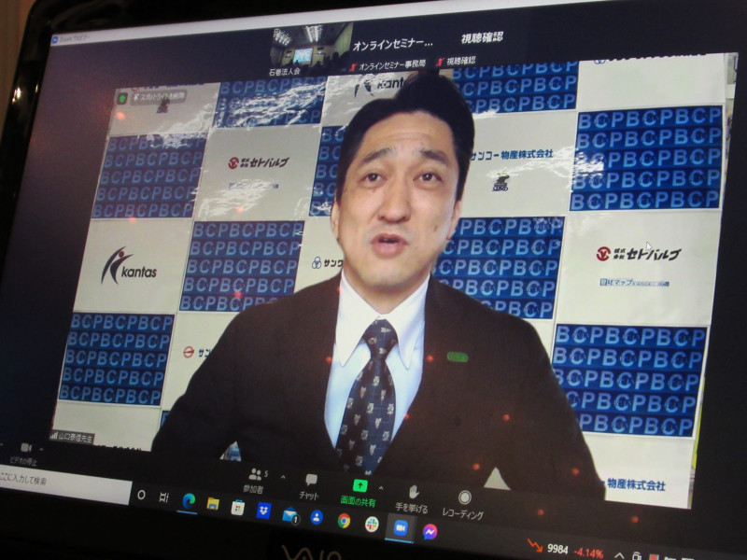The image size is (747, 560).
Task: Click the Windows taskbar search box
Action: tap(61, 483)
